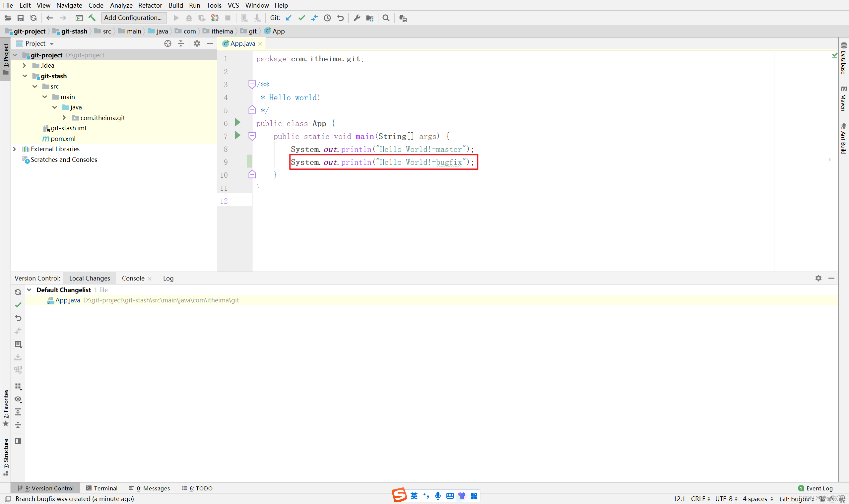The image size is (849, 504).
Task: Click the Git Rollback icon in toolbar
Action: tap(340, 18)
